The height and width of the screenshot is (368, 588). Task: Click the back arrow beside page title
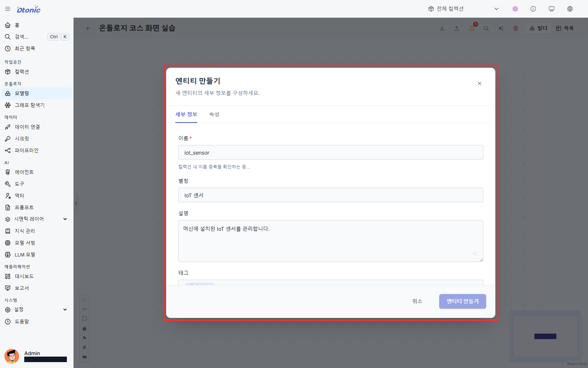(x=88, y=28)
